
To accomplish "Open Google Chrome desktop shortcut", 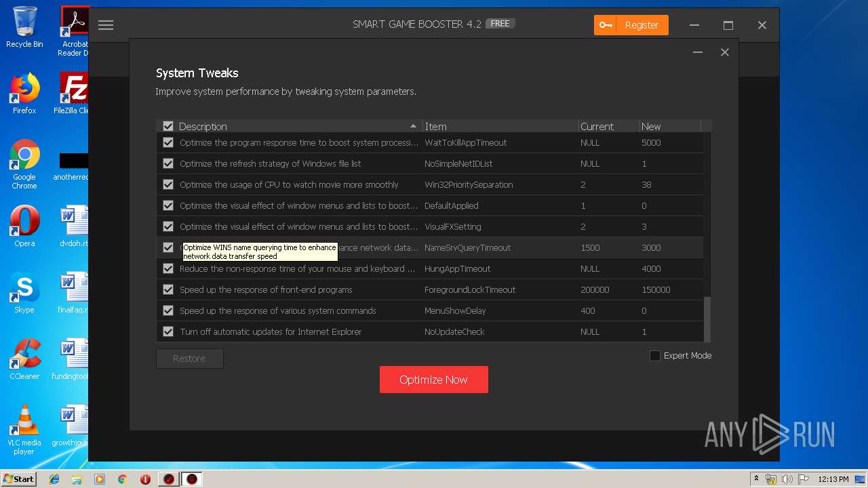I will (x=24, y=164).
